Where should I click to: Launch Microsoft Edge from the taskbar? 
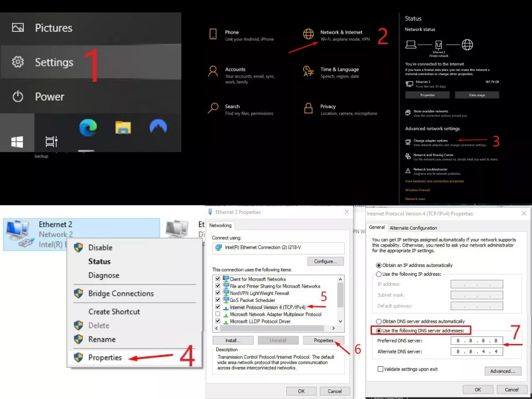click(88, 128)
